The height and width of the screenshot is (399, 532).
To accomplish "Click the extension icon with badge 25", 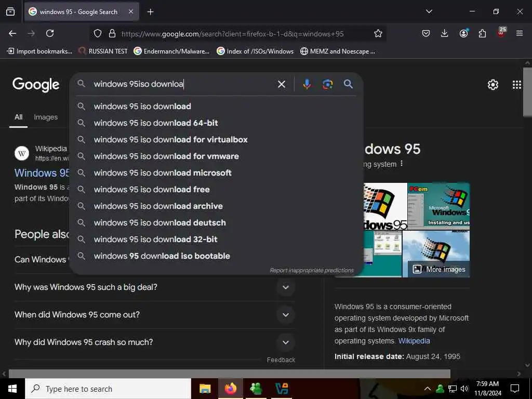I will click(x=501, y=32).
